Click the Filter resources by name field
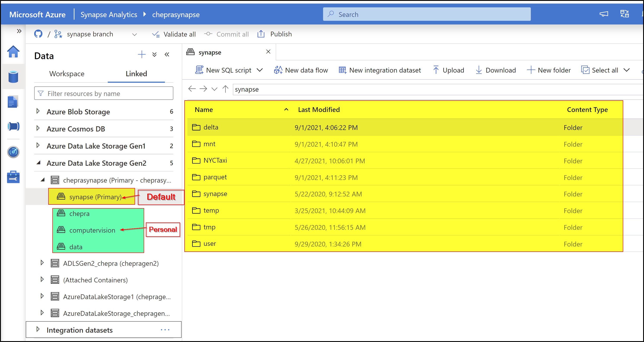The width and height of the screenshot is (644, 342). [103, 93]
